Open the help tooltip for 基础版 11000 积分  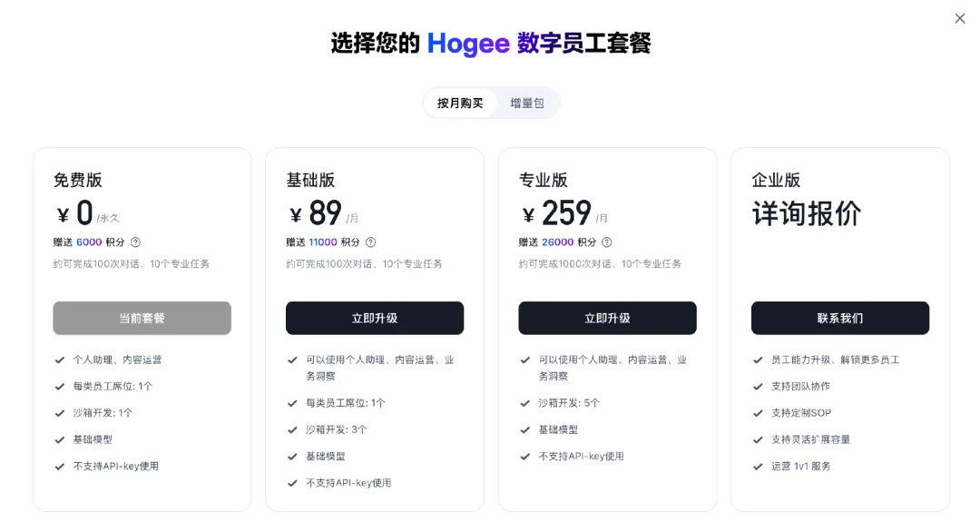(372, 242)
